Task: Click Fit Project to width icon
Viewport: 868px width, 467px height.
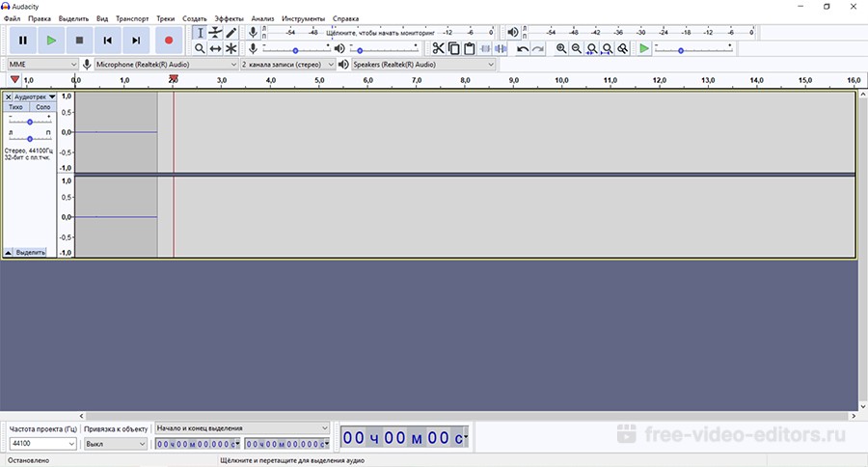Action: (608, 49)
